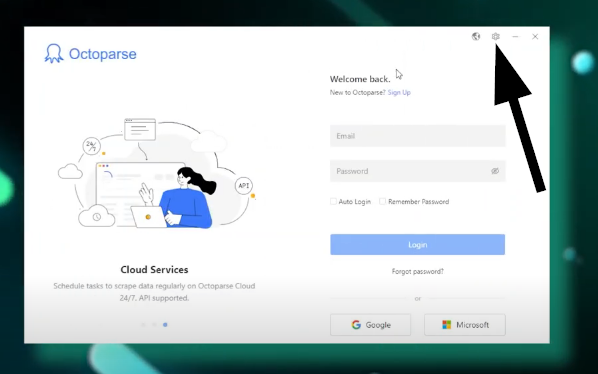
Task: Click the Cloud Services illustration
Action: [x=156, y=173]
